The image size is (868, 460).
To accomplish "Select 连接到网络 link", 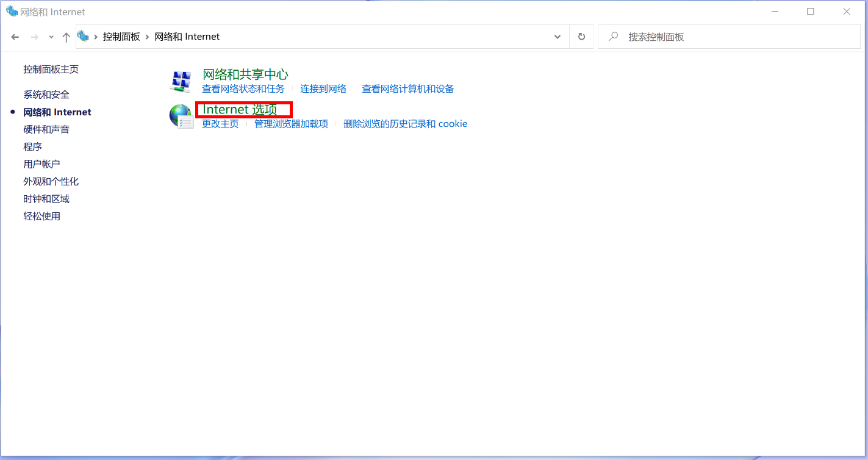I will (x=323, y=89).
